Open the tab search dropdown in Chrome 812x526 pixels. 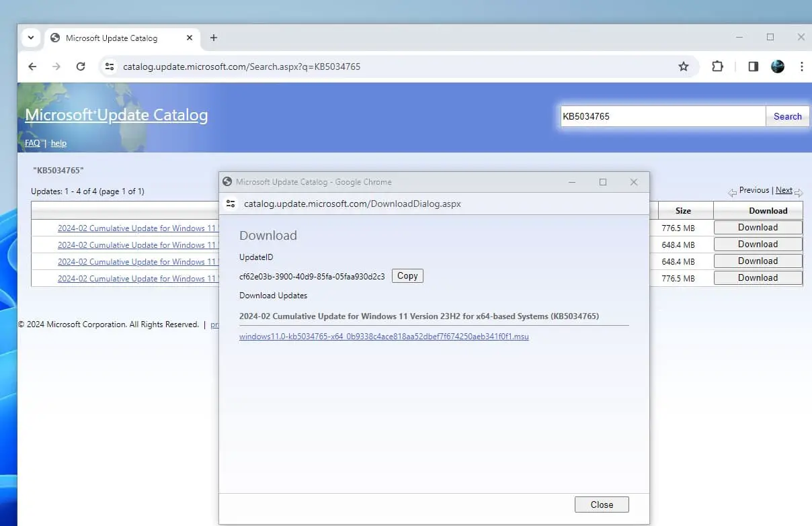pos(32,38)
